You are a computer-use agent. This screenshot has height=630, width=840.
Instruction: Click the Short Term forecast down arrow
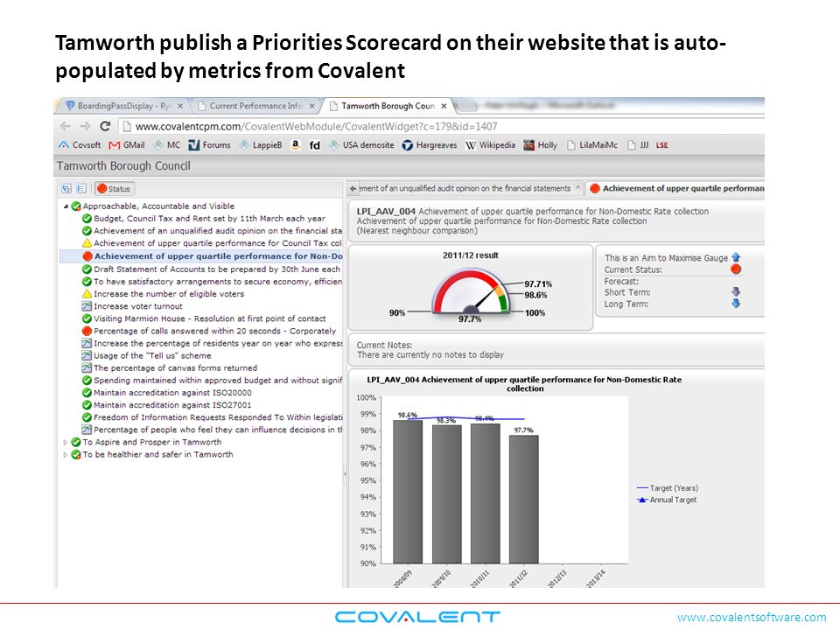coord(736,291)
